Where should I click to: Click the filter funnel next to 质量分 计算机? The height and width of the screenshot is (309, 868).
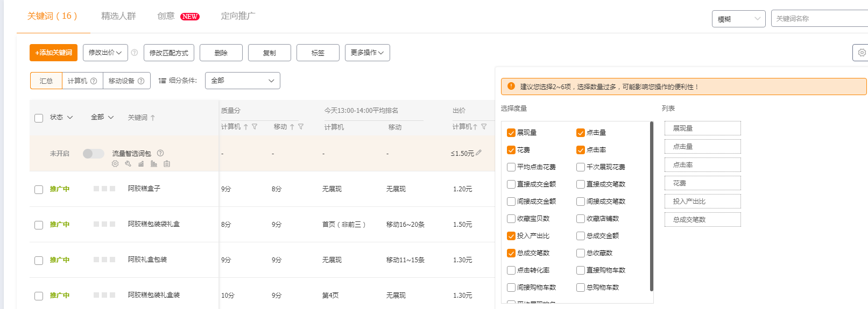[255, 127]
